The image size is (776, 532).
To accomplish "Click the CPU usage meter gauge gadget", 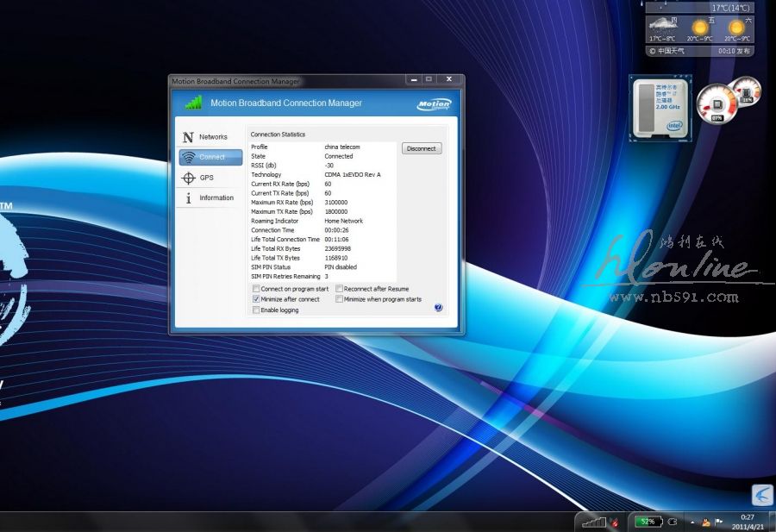I will [x=716, y=103].
